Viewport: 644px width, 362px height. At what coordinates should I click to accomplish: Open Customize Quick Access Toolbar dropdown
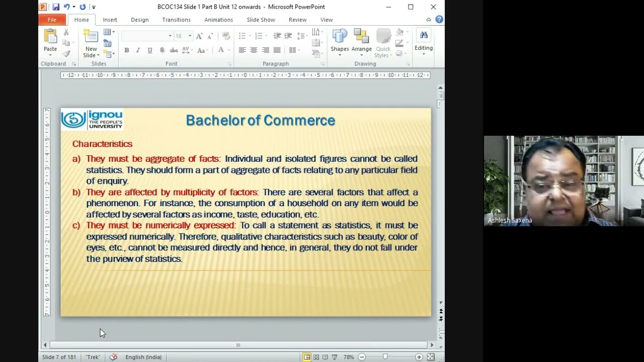coord(94,7)
